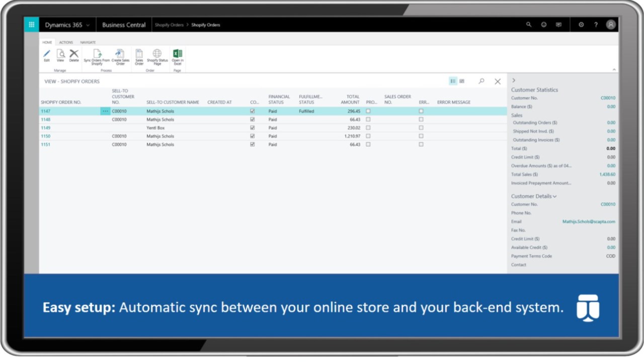The width and height of the screenshot is (644, 362).
Task: Open the Sales Order ribbon action
Action: pyautogui.click(x=139, y=57)
